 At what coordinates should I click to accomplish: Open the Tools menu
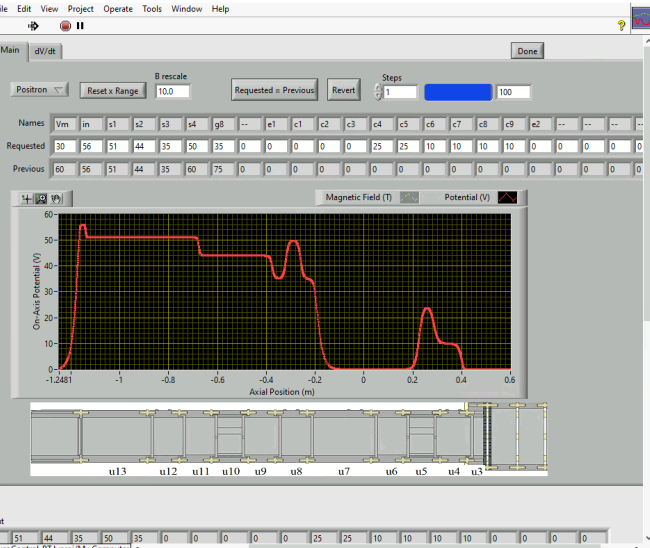click(152, 9)
